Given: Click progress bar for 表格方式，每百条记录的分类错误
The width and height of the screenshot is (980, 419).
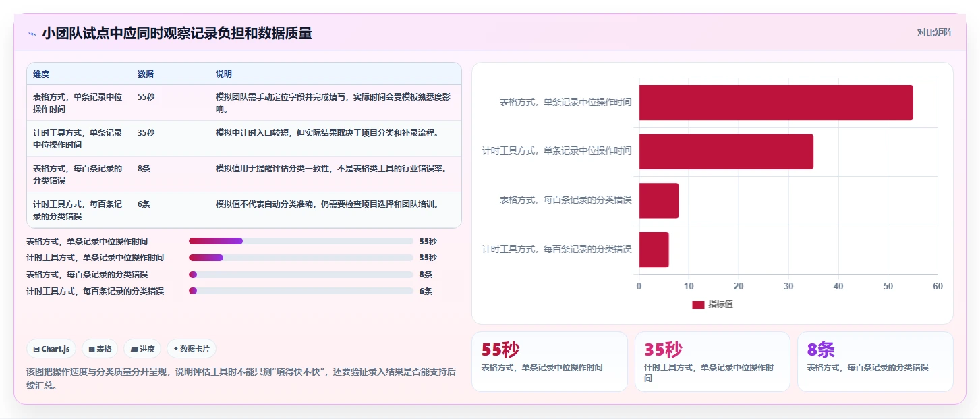Looking at the screenshot, I should point(301,275).
